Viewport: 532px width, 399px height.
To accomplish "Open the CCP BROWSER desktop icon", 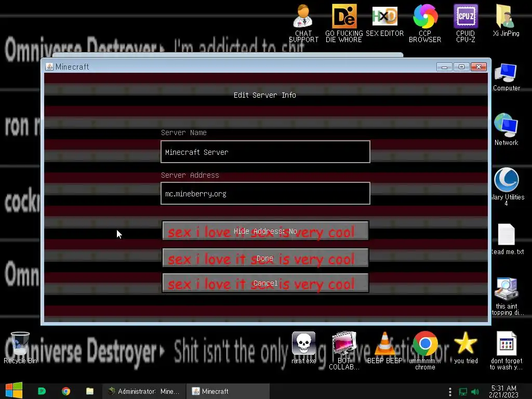I will [425, 23].
